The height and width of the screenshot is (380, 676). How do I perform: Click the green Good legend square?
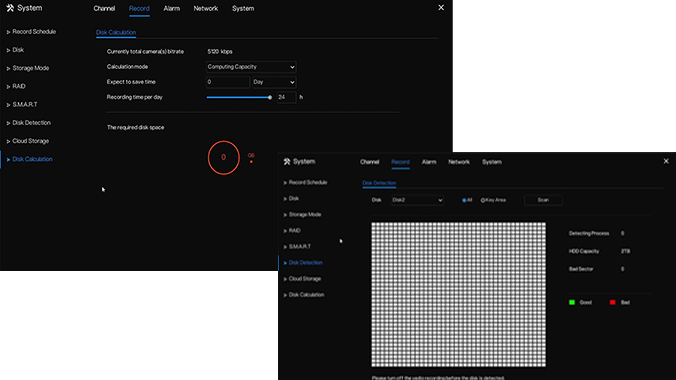pyautogui.click(x=572, y=302)
